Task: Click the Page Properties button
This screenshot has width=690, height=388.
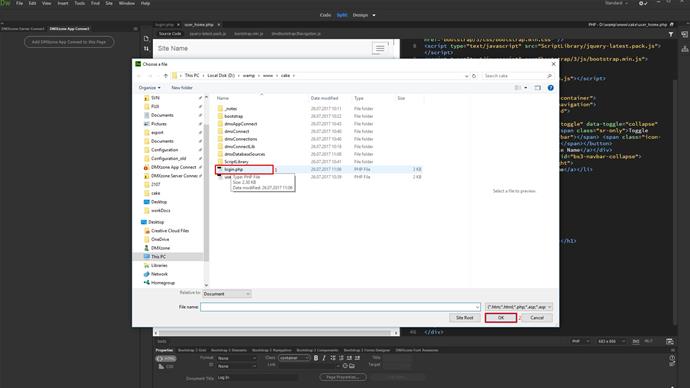Action: pyautogui.click(x=343, y=377)
